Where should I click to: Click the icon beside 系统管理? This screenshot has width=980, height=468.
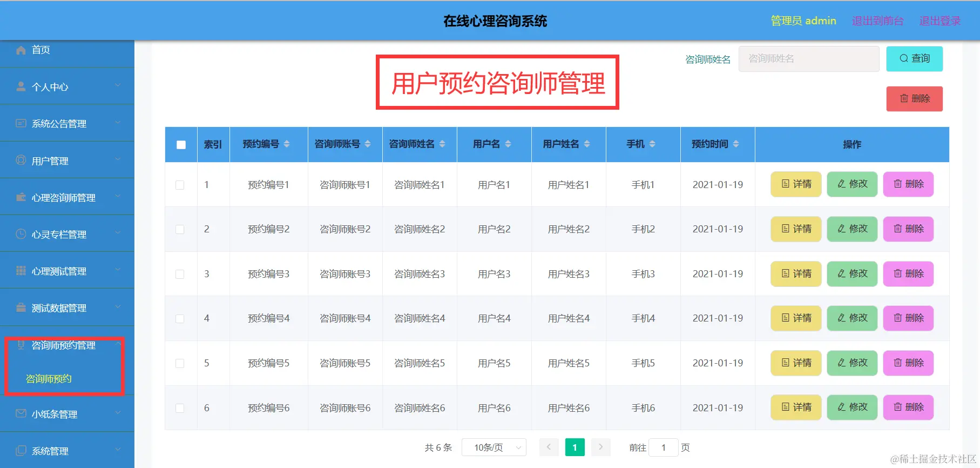[21, 450]
